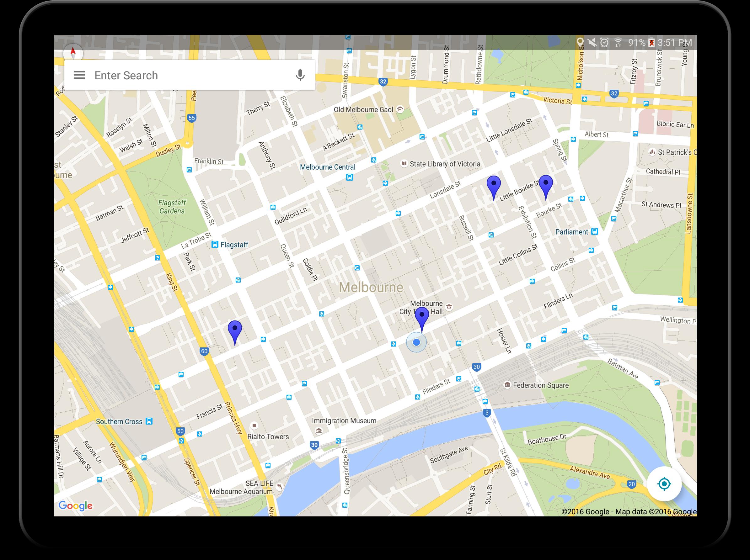Tap the alarm clock status icon
The width and height of the screenshot is (750, 560).
pyautogui.click(x=604, y=42)
